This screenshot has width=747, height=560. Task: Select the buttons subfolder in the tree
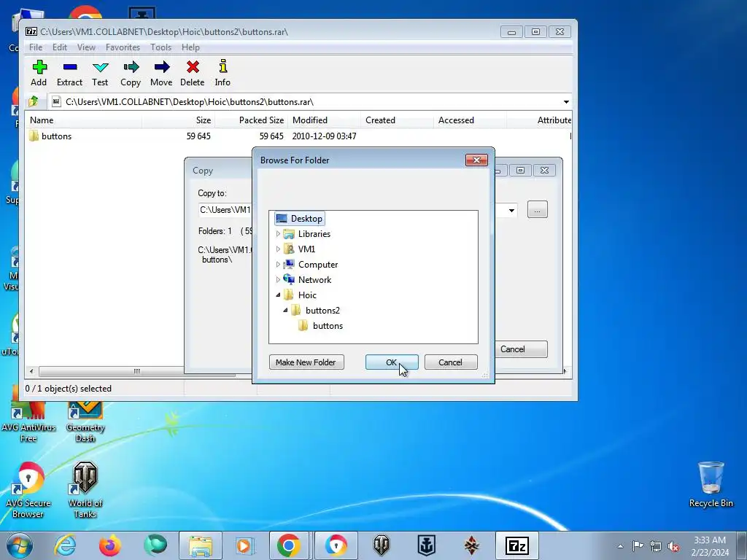(321, 326)
